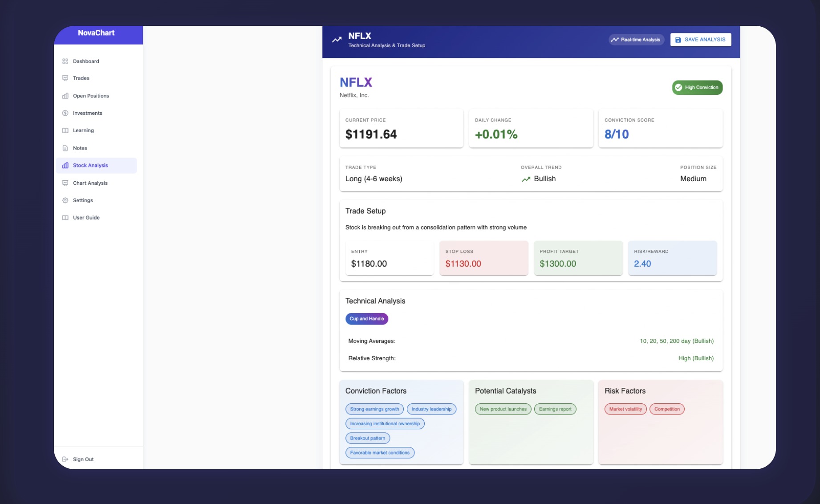
Task: Click the Risk Factors heading
Action: [625, 391]
